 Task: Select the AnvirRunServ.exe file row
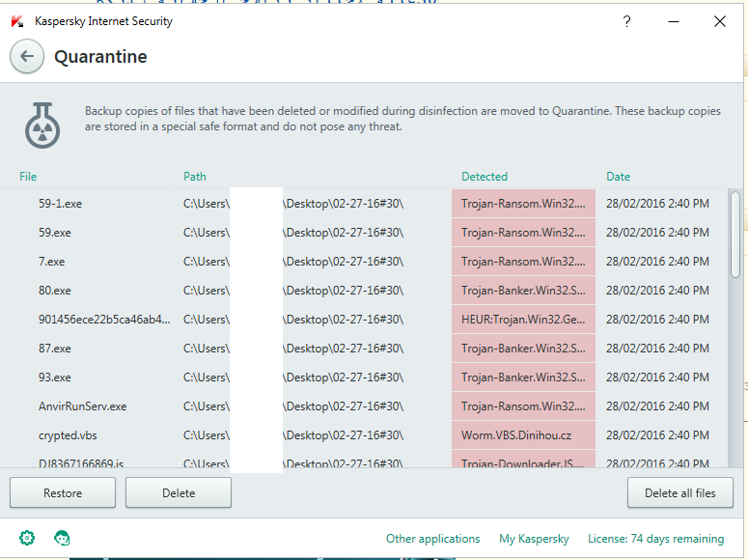pos(364,406)
